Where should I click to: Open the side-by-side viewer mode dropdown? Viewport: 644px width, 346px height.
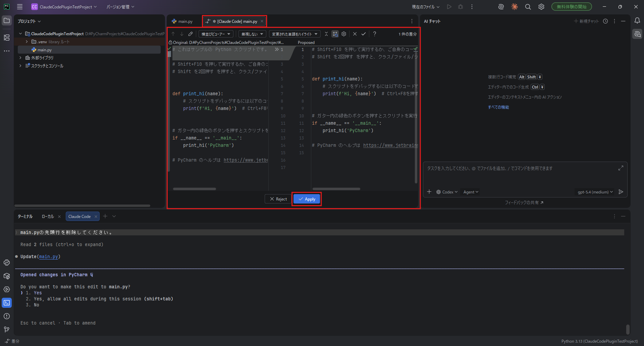(216, 34)
